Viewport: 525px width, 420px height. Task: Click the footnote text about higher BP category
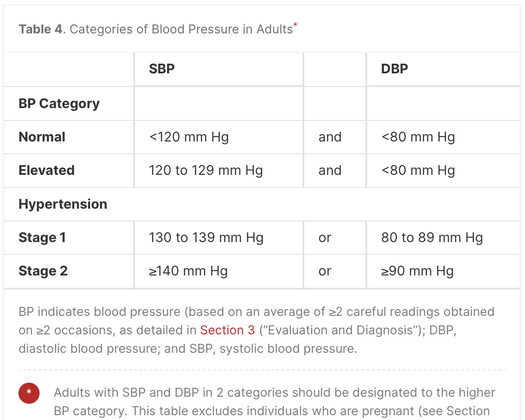(274, 402)
